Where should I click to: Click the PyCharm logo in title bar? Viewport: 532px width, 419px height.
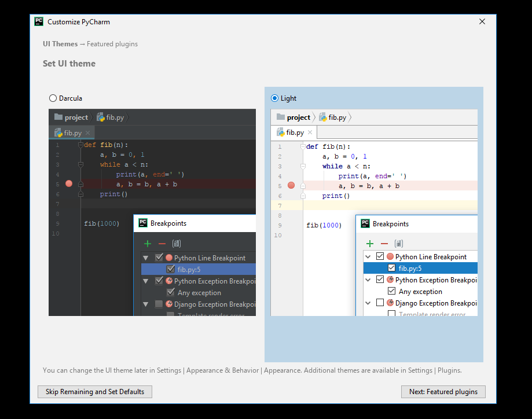(39, 21)
